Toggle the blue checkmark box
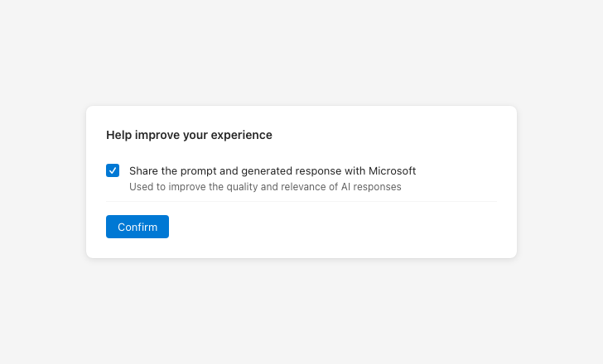603x364 pixels. coord(113,170)
